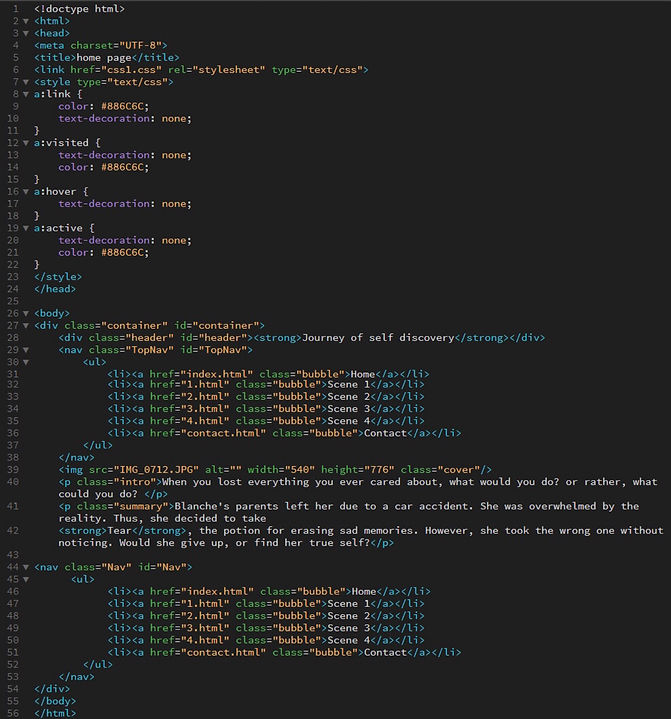
Task: Click the height="776" attribute
Action: pyautogui.click(x=358, y=470)
